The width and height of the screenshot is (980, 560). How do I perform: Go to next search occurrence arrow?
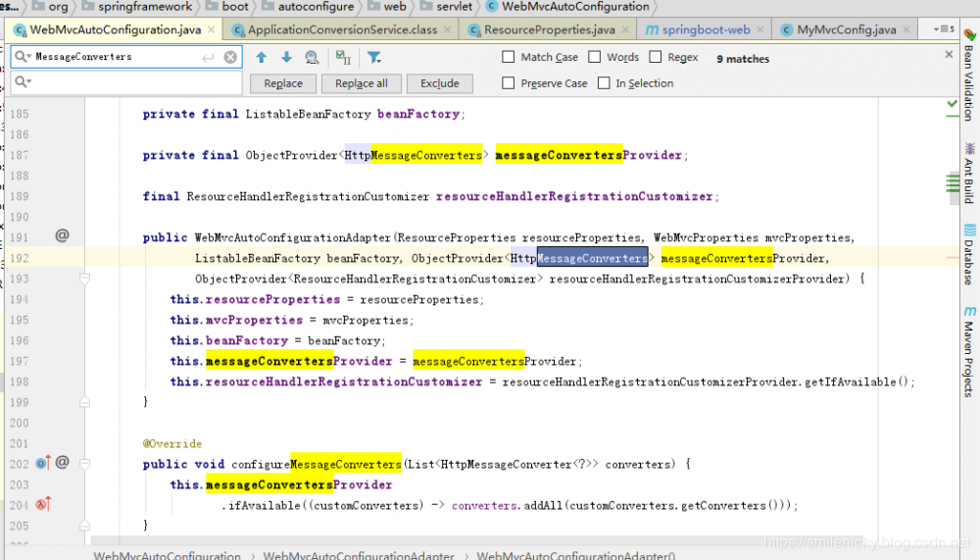pyautogui.click(x=286, y=58)
